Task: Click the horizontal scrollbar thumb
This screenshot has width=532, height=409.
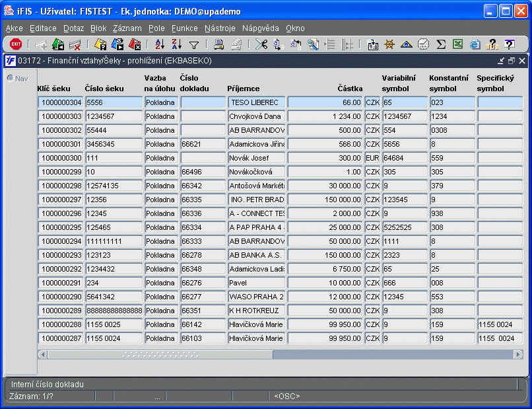Action: (160, 355)
